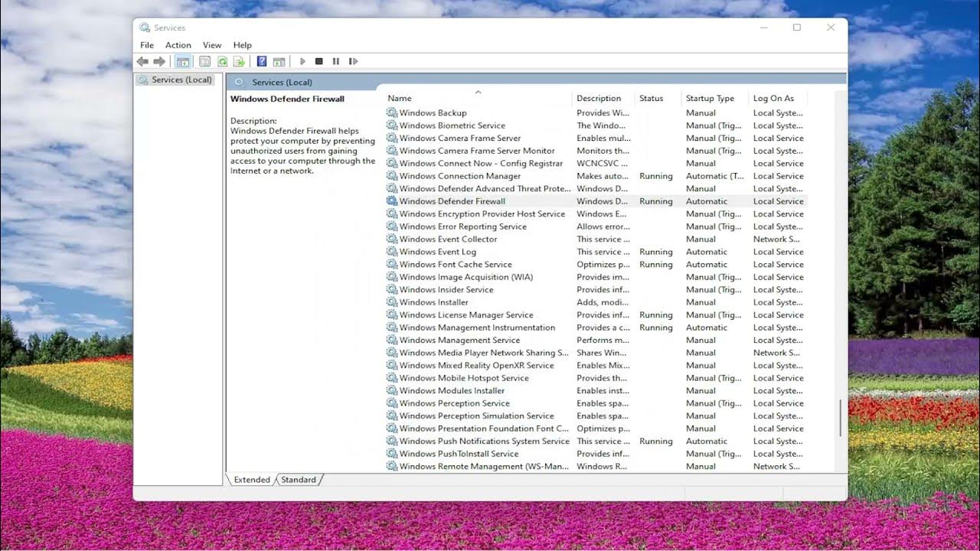Select Windows Connect Now - Config Registrar

[x=596, y=163]
